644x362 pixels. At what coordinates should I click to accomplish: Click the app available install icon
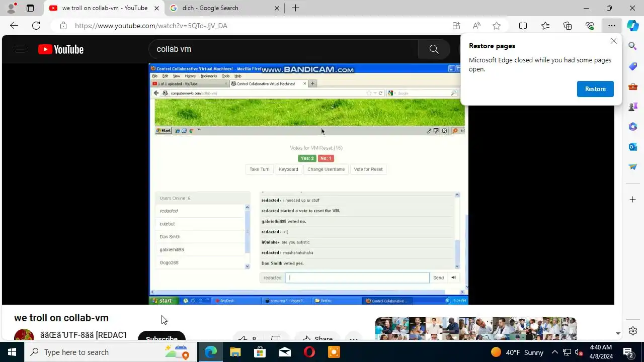(456, 26)
